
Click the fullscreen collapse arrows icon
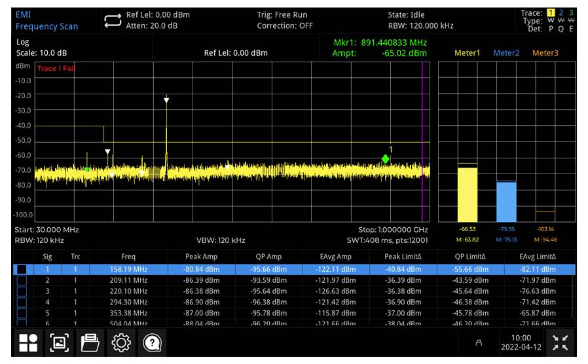pyautogui.click(x=560, y=342)
